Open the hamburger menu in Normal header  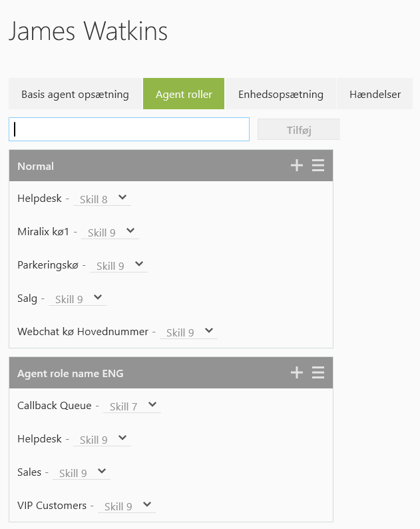click(x=318, y=166)
